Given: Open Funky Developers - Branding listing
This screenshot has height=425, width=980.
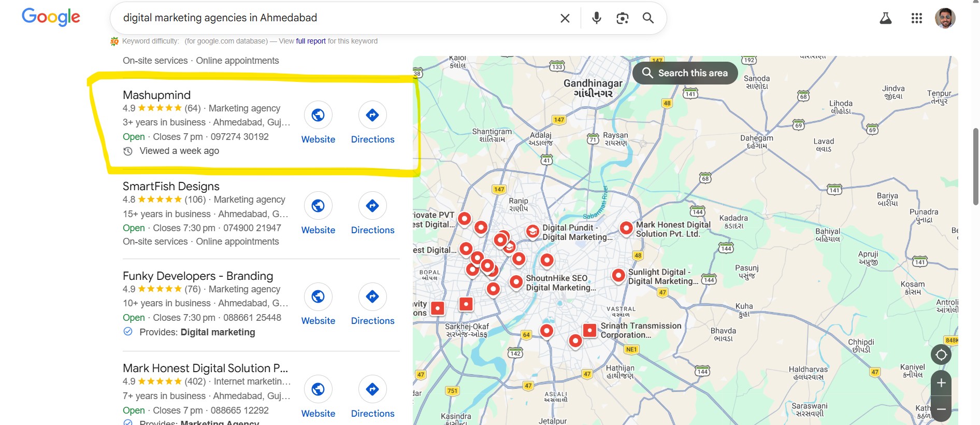Looking at the screenshot, I should click(x=198, y=276).
